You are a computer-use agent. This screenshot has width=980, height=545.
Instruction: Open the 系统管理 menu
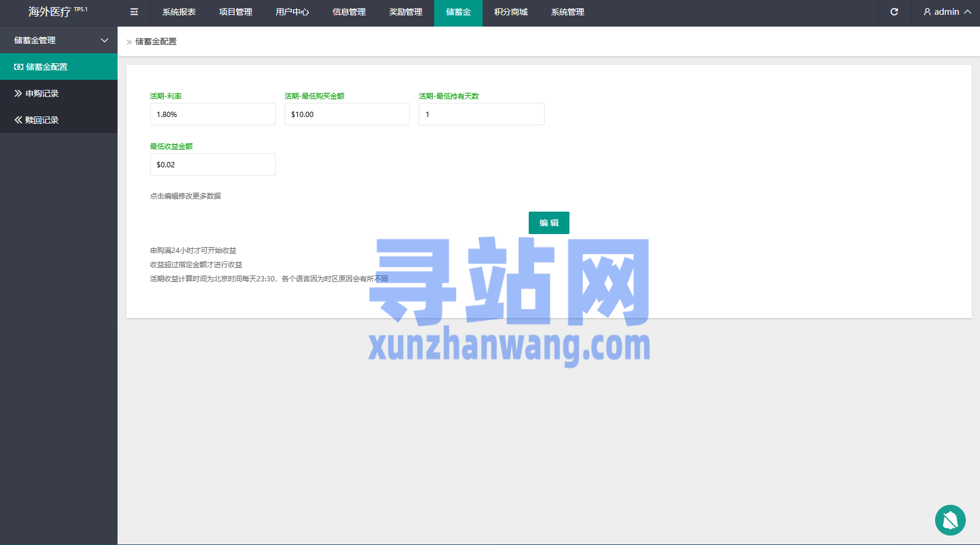(x=568, y=12)
